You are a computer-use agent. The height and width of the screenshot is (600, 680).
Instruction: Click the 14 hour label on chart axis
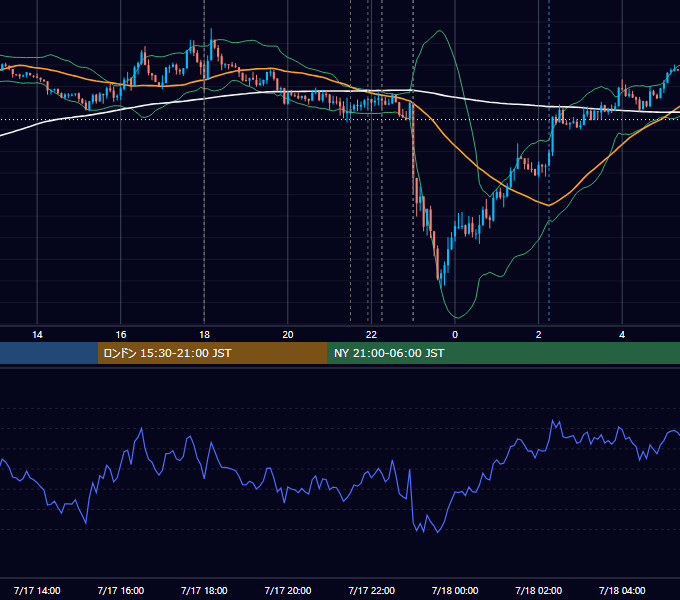(x=37, y=335)
